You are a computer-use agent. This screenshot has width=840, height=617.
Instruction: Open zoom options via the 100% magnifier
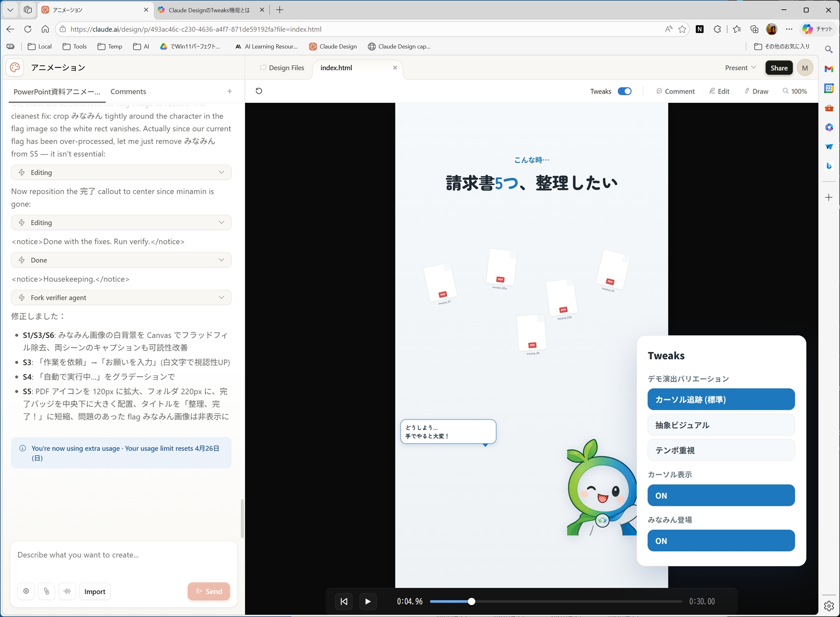[x=795, y=91]
